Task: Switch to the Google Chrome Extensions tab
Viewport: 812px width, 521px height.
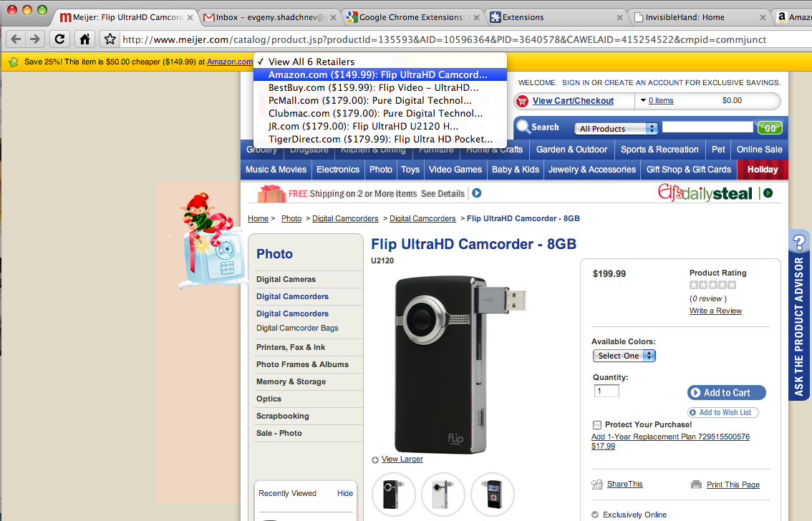Action: click(412, 18)
